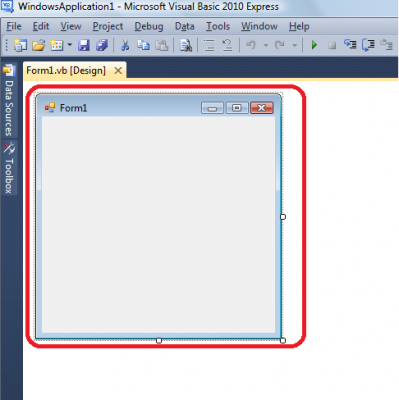Screen dimensions: 399x400
Task: Open the Project menu
Action: pyautogui.click(x=108, y=26)
